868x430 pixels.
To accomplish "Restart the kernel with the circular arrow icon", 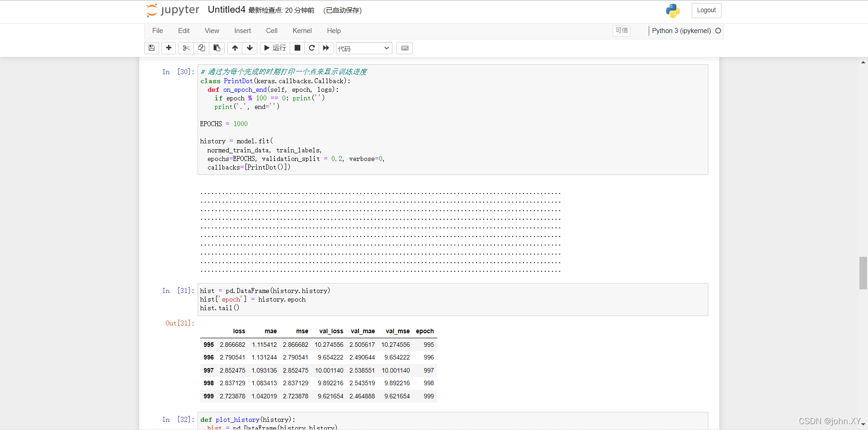I will coord(311,48).
